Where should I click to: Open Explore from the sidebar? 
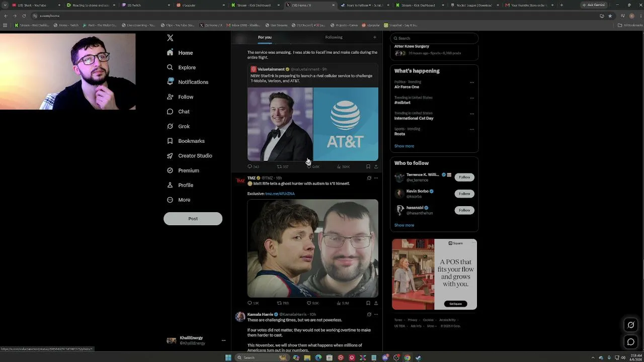coord(181,67)
